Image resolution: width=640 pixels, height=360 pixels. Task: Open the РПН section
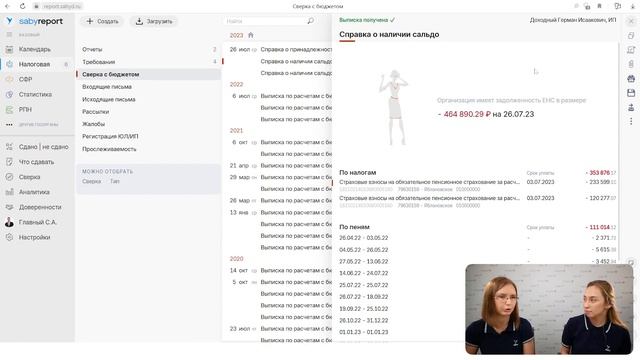[x=25, y=110]
